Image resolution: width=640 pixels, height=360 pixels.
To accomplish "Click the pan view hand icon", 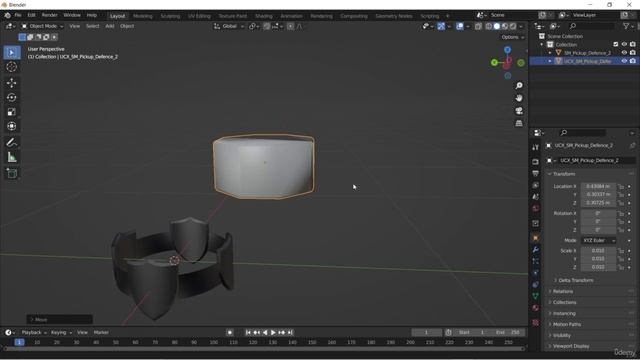I will [519, 98].
